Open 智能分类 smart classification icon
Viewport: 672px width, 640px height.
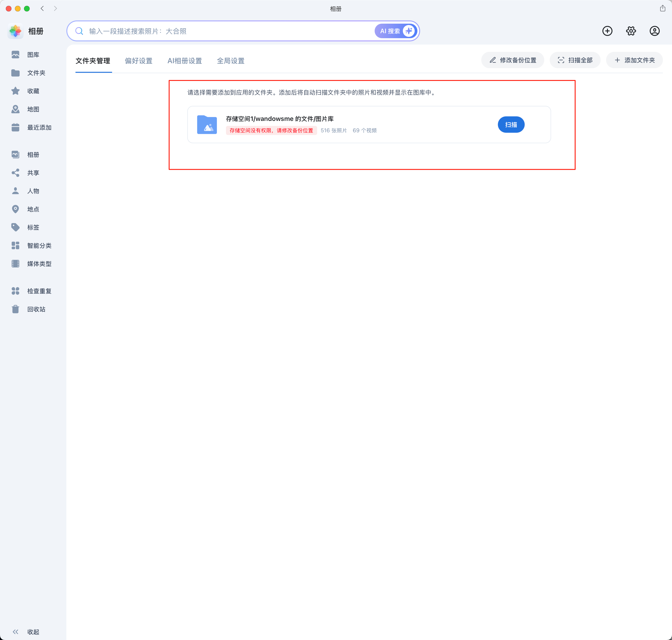click(15, 246)
